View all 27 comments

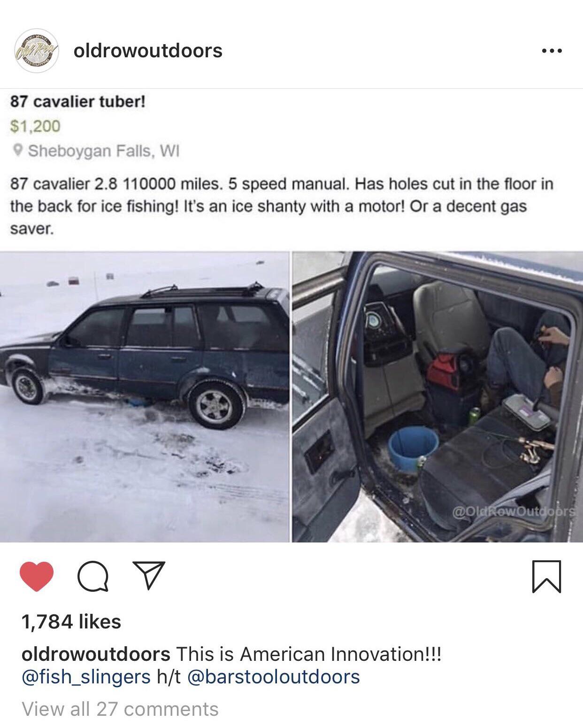120,709
